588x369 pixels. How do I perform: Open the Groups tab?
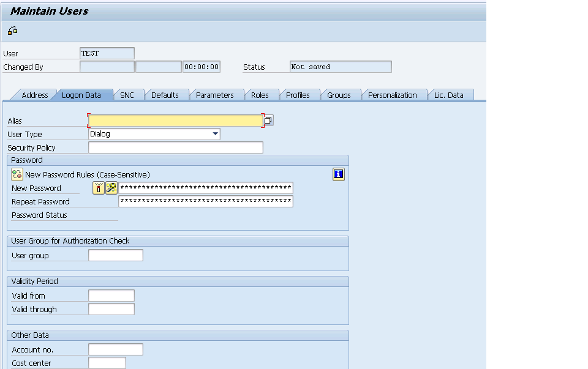(x=341, y=95)
